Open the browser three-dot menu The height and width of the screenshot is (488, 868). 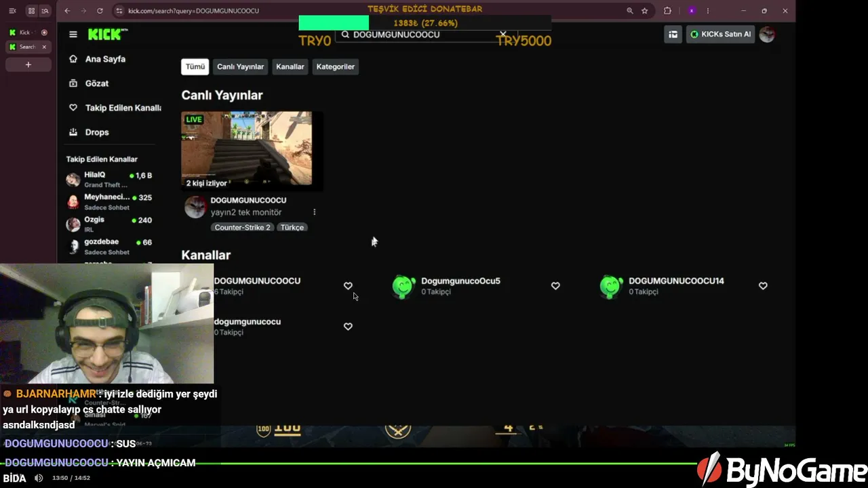tap(708, 11)
